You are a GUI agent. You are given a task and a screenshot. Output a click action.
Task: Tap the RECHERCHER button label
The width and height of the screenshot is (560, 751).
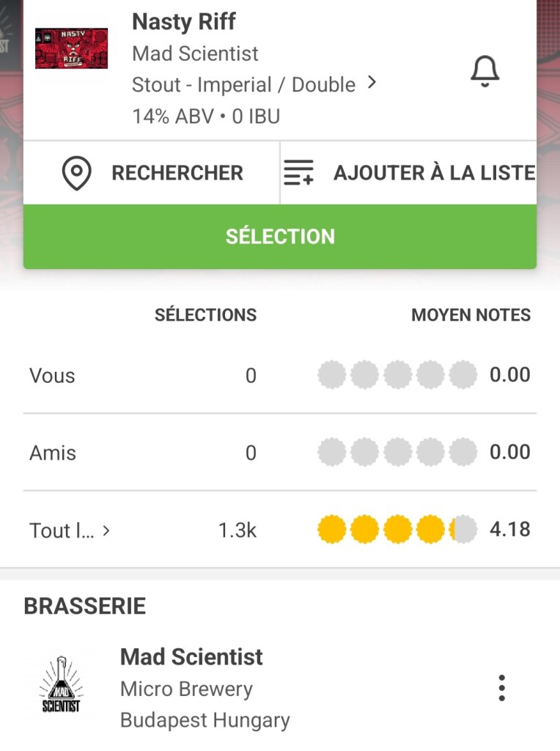pyautogui.click(x=177, y=173)
